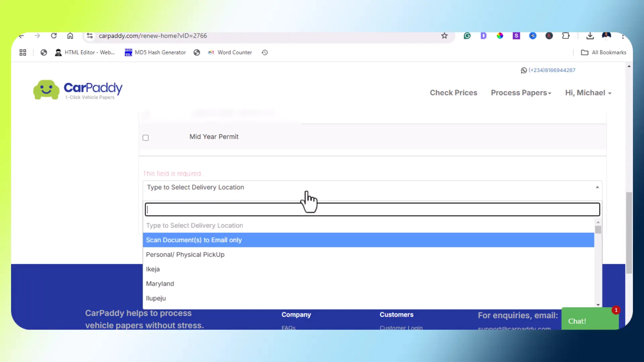Open MD5 Hash Generator bookmark
Screen dimensions: 644x362
click(155, 53)
